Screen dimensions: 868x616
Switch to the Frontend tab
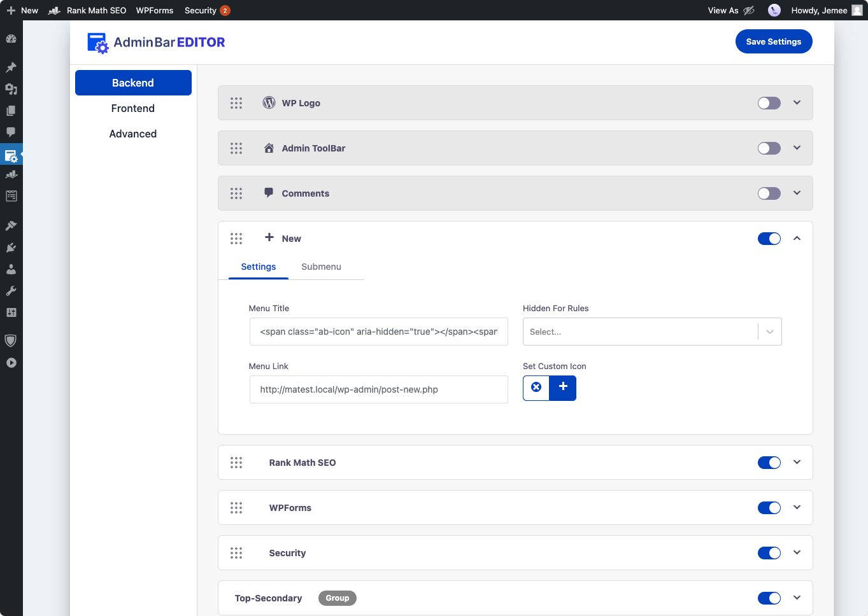pos(133,108)
